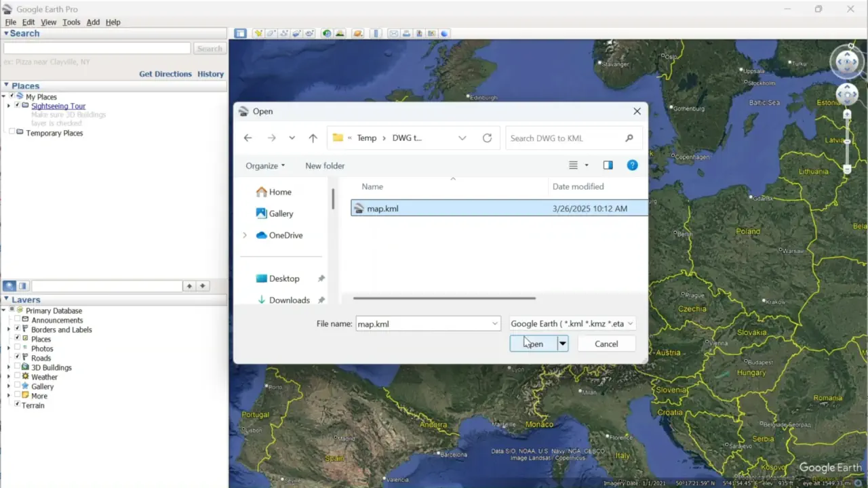868x488 pixels.
Task: Uncheck the Terrain layer checkbox
Action: point(17,405)
